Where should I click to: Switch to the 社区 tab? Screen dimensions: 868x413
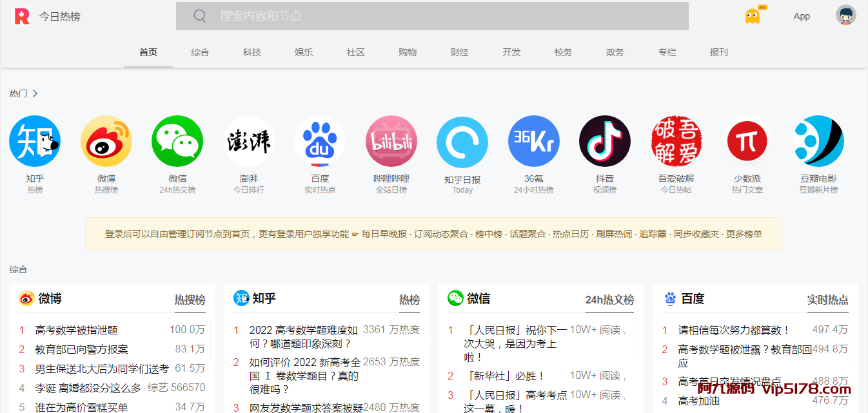tap(356, 52)
